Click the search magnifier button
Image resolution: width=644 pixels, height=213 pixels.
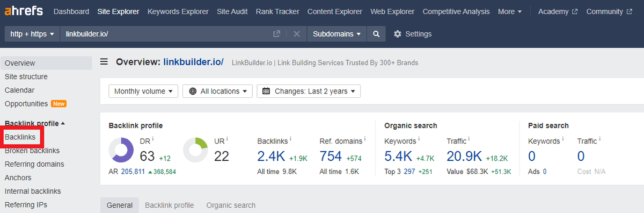tap(376, 34)
